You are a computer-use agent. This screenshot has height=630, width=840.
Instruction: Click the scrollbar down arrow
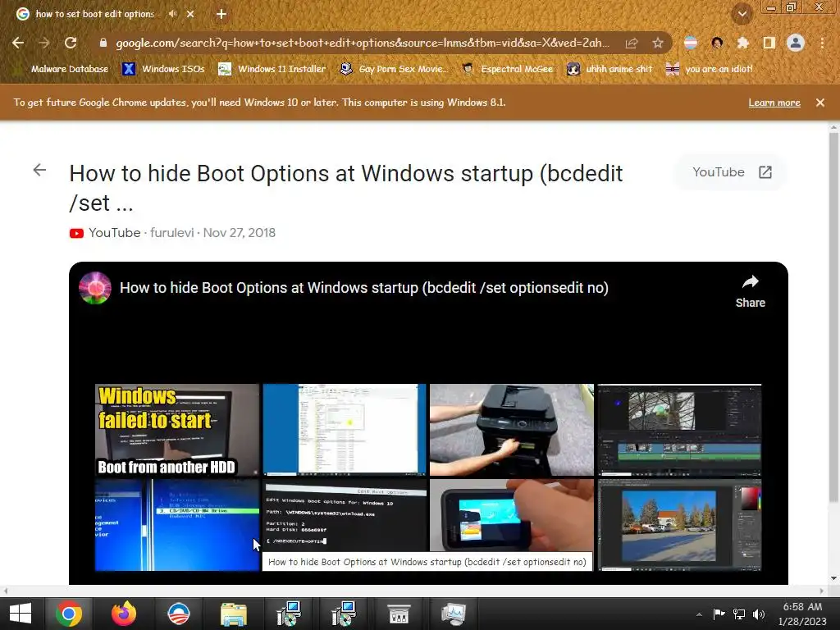pos(833,578)
